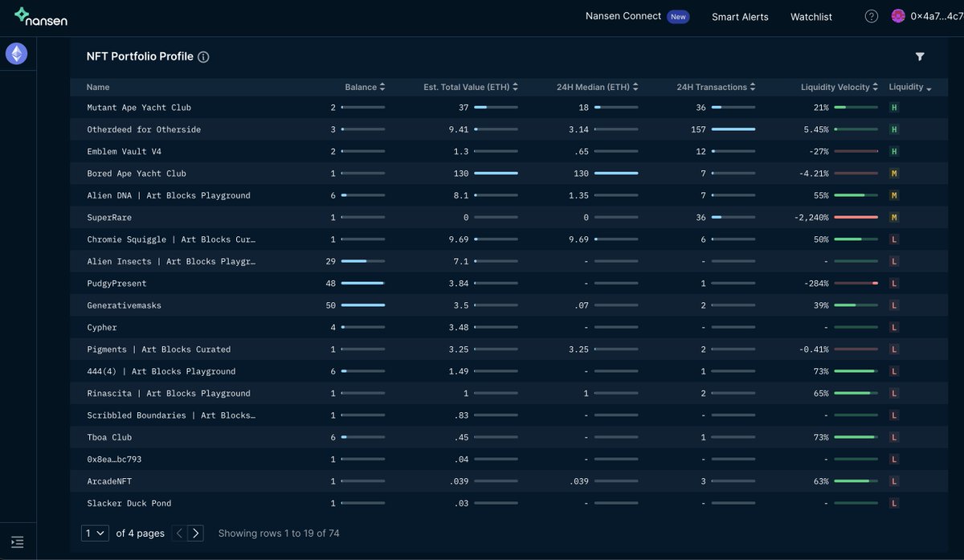The width and height of the screenshot is (964, 560).
Task: Click the Nansen logo
Action: [x=41, y=17]
